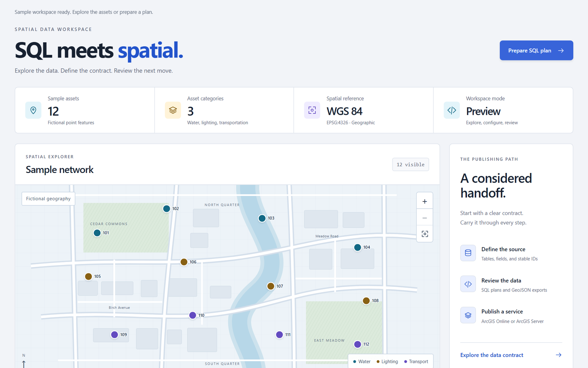Select lighting asset marker 106
588x368 pixels.
coord(184,262)
